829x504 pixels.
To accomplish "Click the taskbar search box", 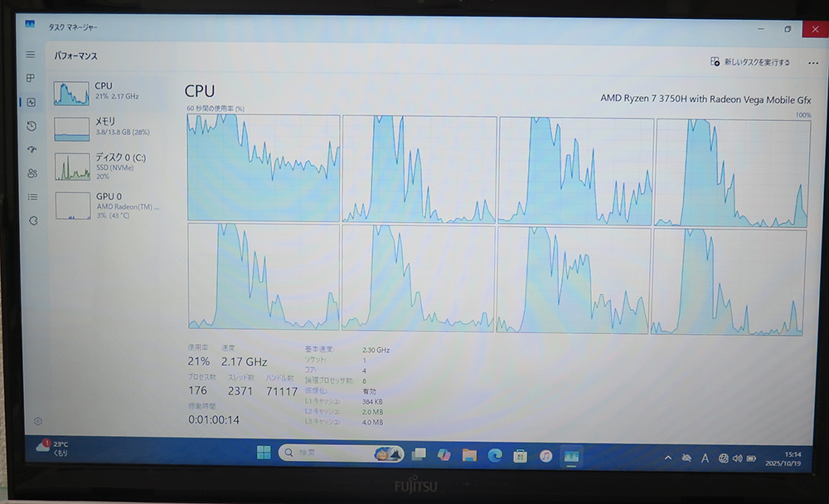I will 341,453.
